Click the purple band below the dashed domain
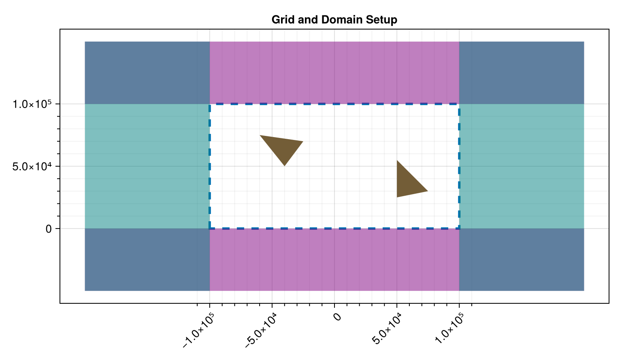Image resolution: width=622 pixels, height=364 pixels. tap(334, 260)
